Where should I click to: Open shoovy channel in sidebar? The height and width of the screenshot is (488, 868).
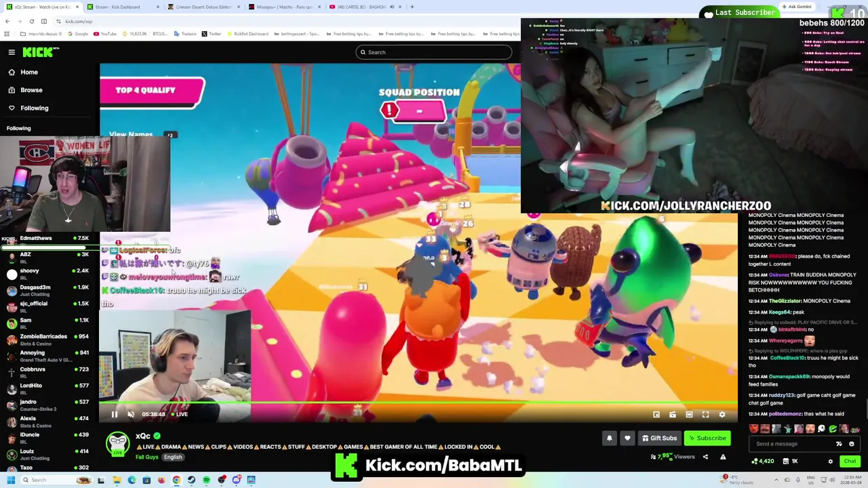47,274
